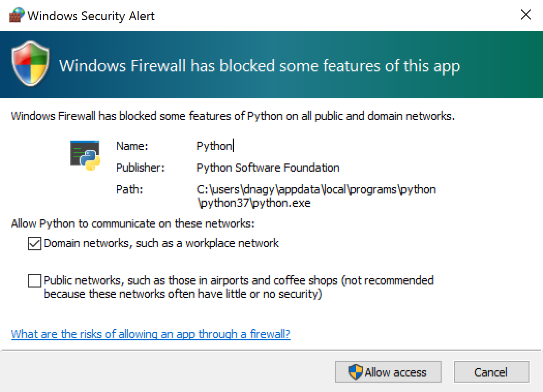
Task: Click the Python application icon
Action: [x=85, y=156]
